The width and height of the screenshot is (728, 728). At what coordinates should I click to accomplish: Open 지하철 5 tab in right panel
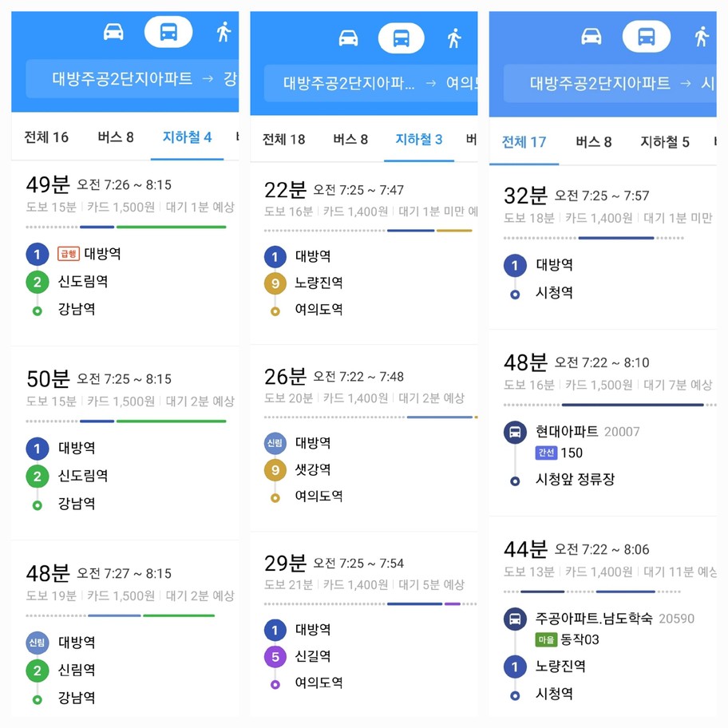click(x=664, y=142)
